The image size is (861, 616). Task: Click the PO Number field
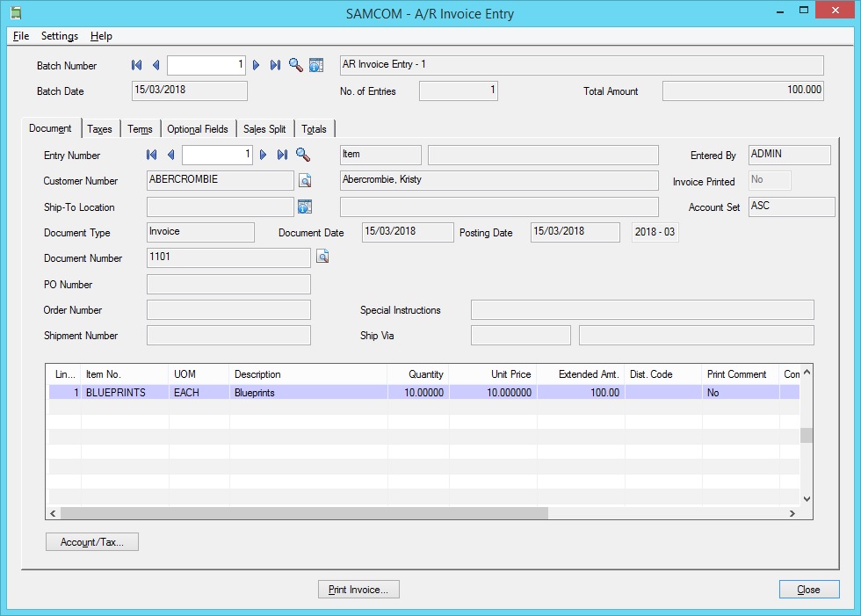pos(228,285)
